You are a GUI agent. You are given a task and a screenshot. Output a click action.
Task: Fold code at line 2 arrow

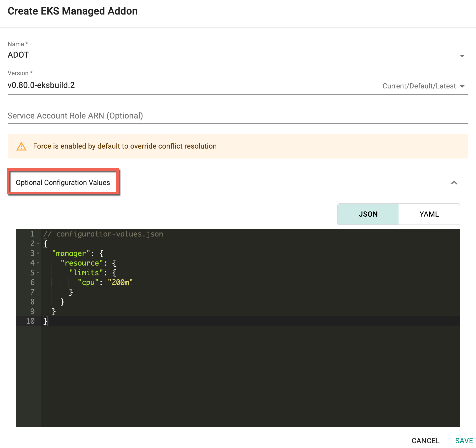(x=38, y=244)
